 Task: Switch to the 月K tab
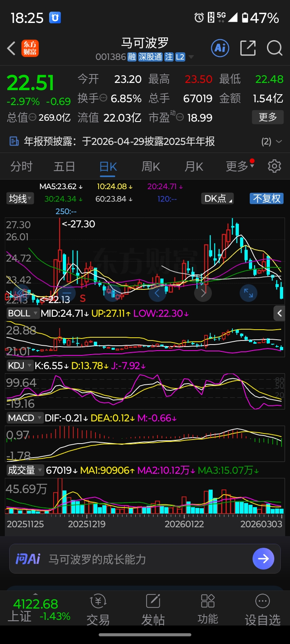(194, 166)
